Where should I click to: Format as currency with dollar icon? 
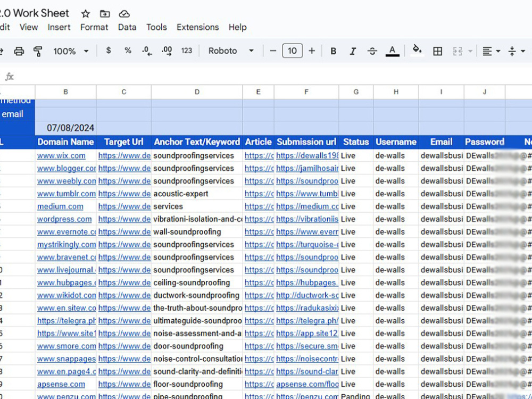108,51
